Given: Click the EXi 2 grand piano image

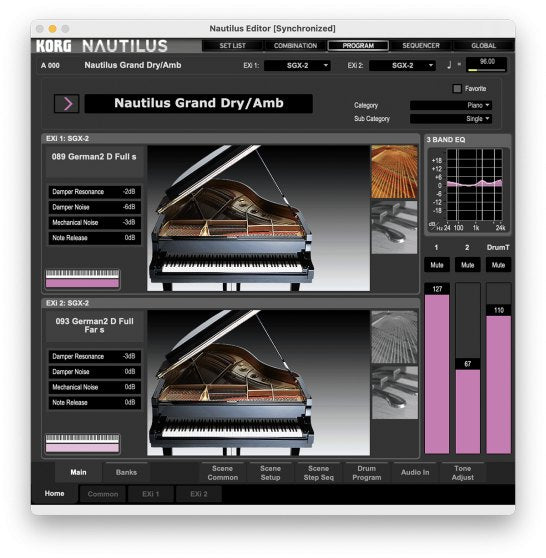Looking at the screenshot, I should click(258, 383).
